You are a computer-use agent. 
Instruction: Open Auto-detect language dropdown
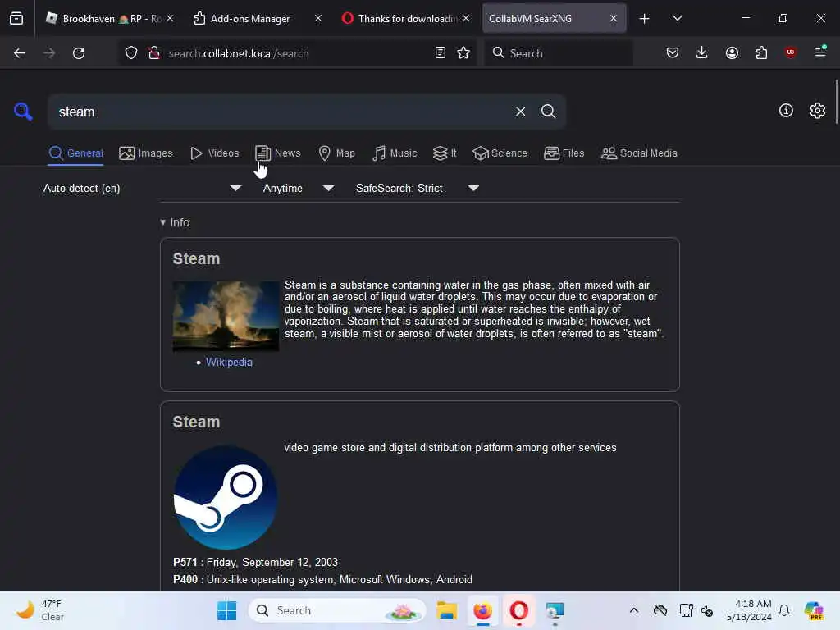coord(143,188)
